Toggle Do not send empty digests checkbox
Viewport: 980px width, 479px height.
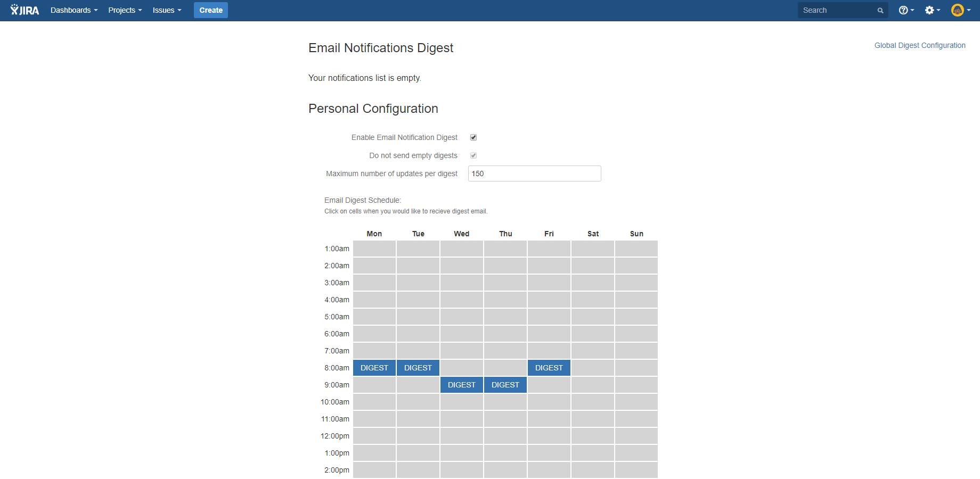473,155
